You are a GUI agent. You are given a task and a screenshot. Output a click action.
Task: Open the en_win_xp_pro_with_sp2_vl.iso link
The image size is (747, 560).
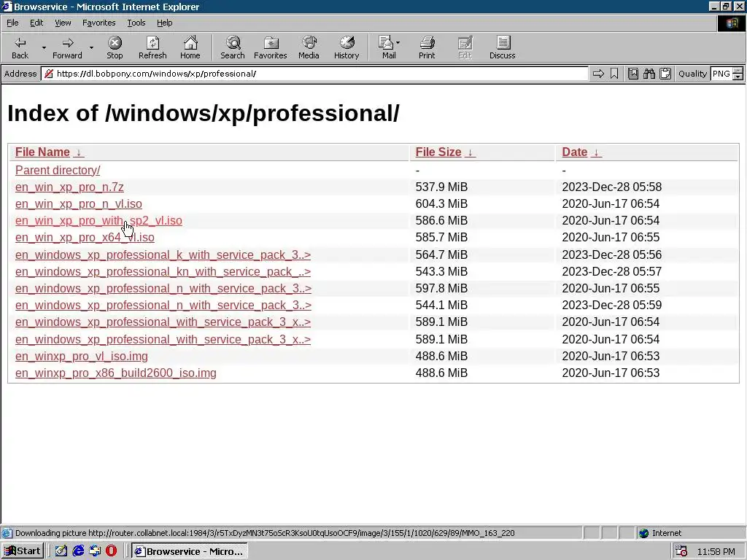98,220
